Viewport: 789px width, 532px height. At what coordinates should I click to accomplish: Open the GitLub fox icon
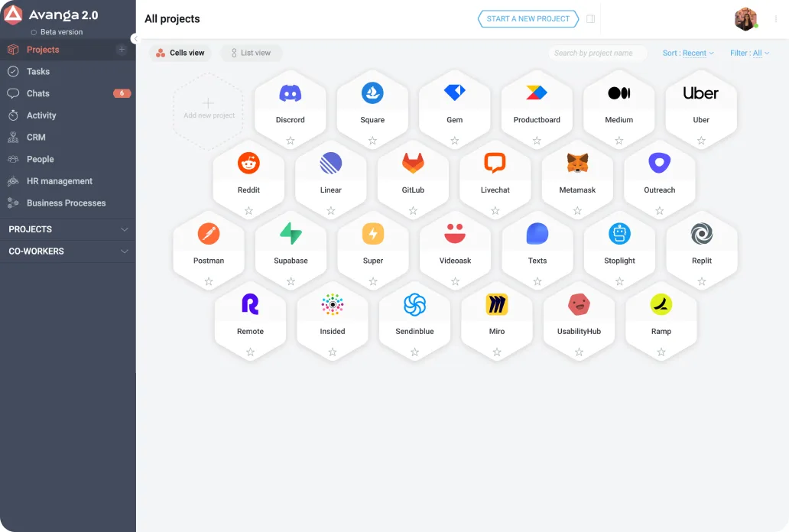pyautogui.click(x=413, y=163)
